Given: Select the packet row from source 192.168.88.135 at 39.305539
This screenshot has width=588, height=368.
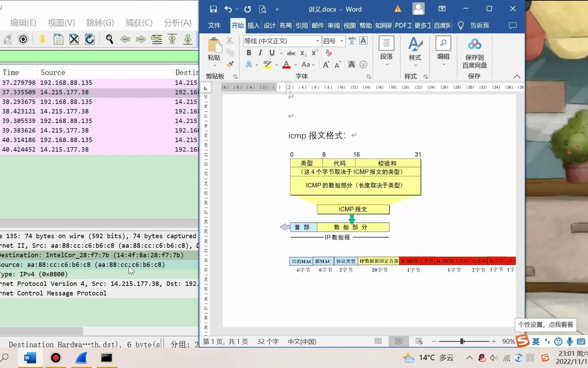Looking at the screenshot, I should tap(68, 121).
